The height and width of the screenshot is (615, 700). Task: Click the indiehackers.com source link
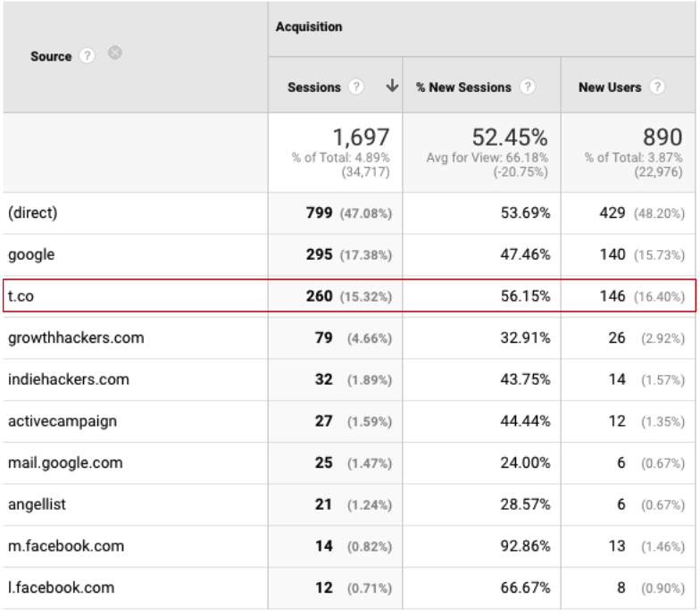(69, 379)
